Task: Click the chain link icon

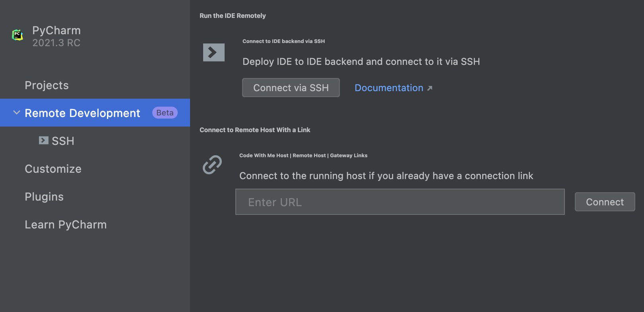Action: (212, 165)
